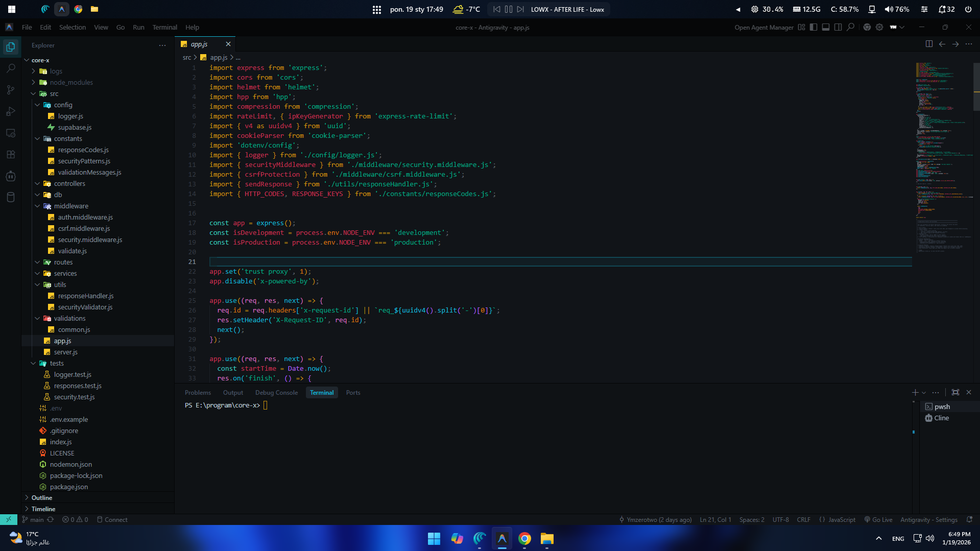
Task: Switch to the Problems tab
Action: click(x=198, y=393)
